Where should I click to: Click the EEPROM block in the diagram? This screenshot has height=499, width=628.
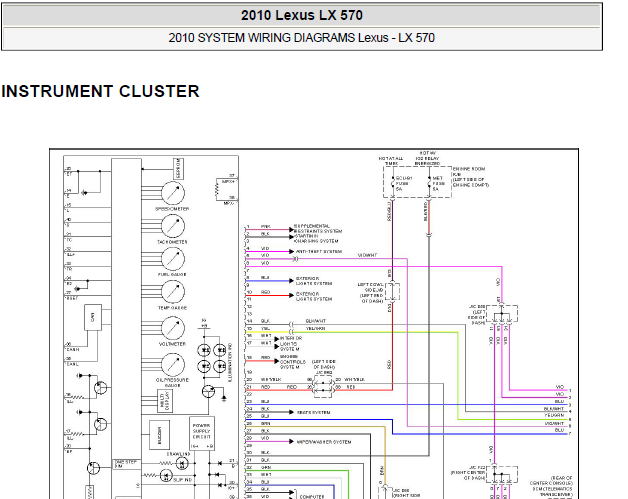[x=178, y=169]
